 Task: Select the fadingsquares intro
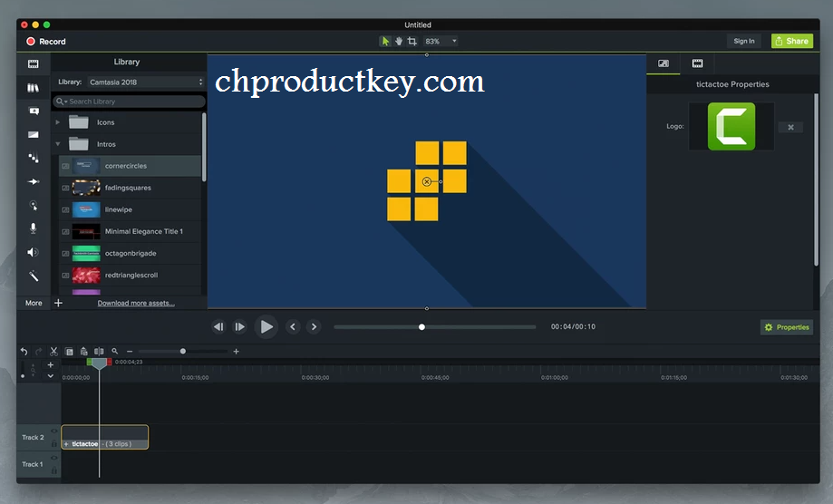[x=131, y=188]
